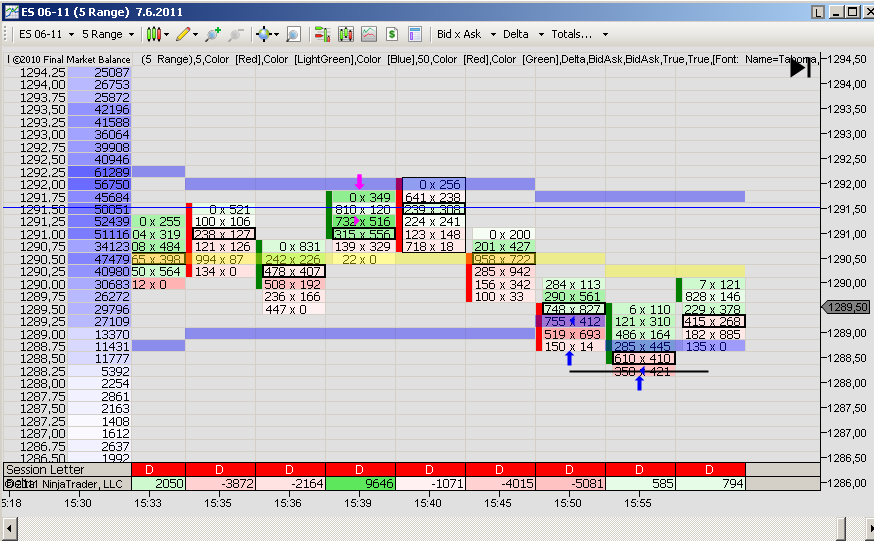Expand the Delta dropdown

pyautogui.click(x=541, y=35)
